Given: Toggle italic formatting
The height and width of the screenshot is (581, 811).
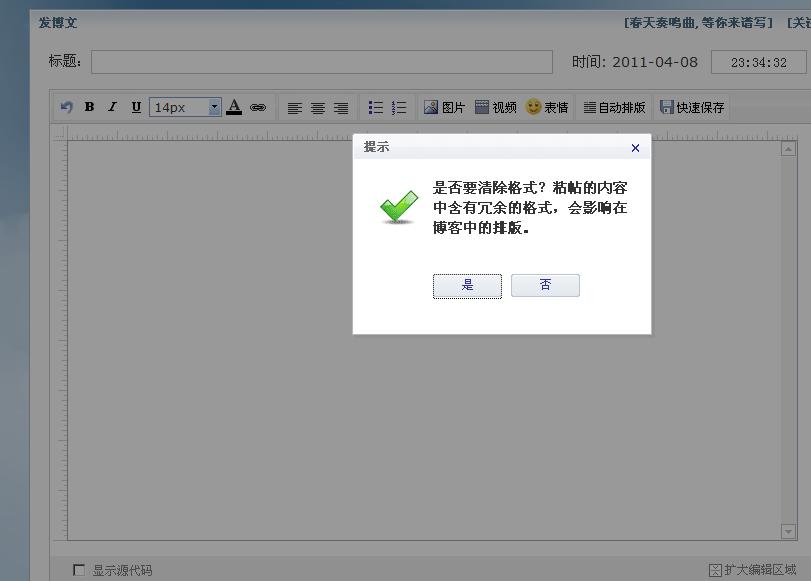Looking at the screenshot, I should [112, 107].
